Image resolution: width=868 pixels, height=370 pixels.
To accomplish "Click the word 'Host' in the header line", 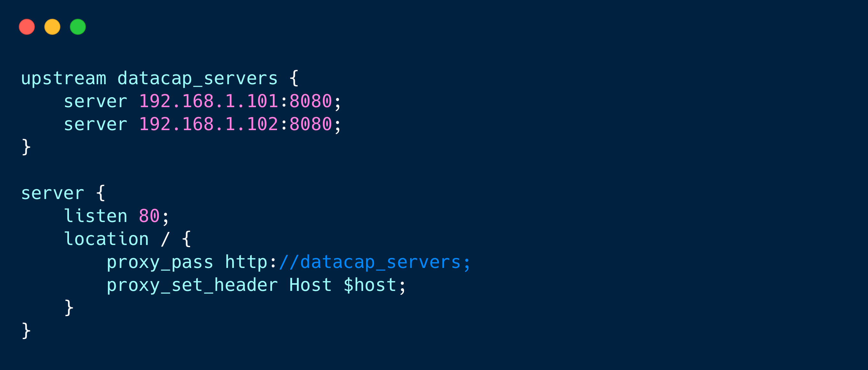I will point(310,285).
